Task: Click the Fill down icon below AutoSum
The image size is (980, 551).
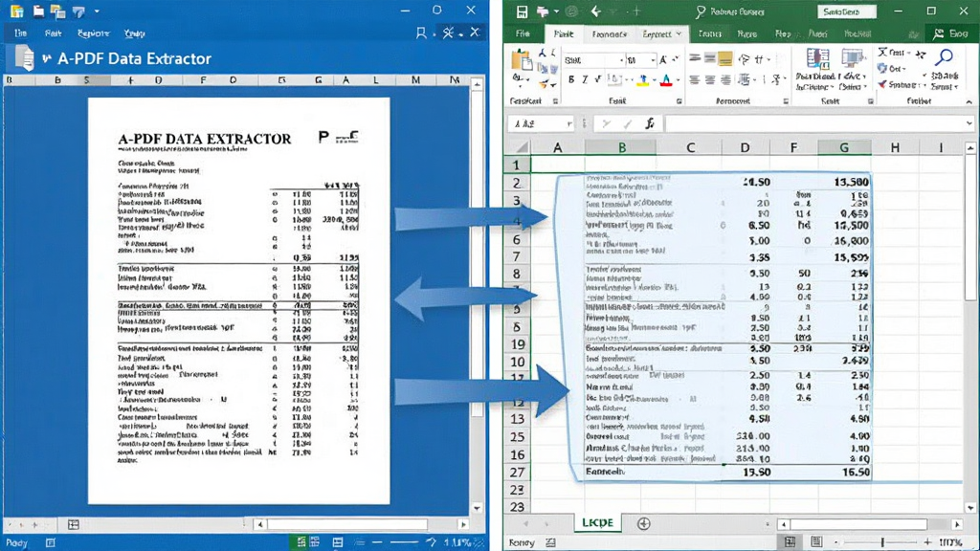Action: [881, 68]
